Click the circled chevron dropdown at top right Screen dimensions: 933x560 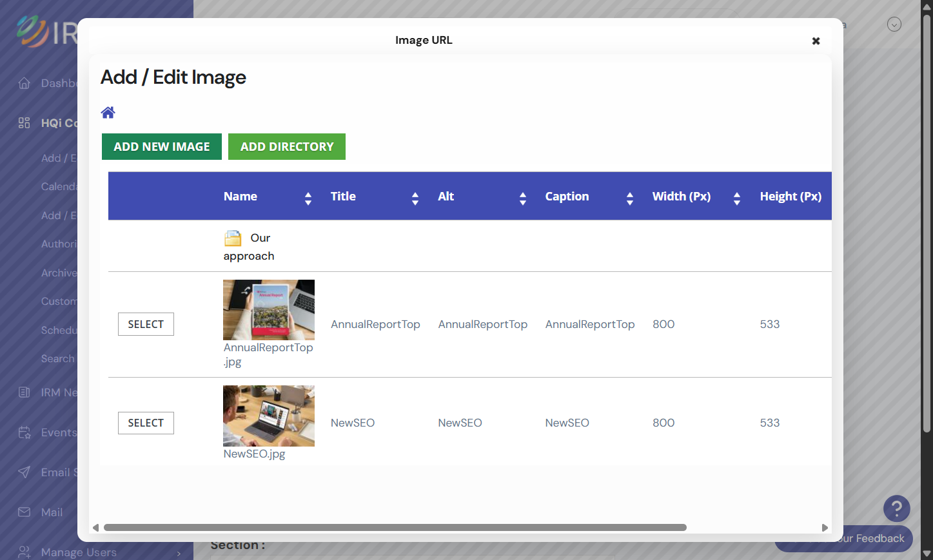coord(894,24)
